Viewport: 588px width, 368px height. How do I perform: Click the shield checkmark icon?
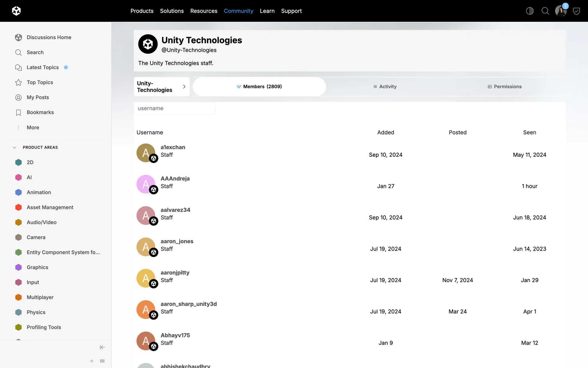[576, 11]
